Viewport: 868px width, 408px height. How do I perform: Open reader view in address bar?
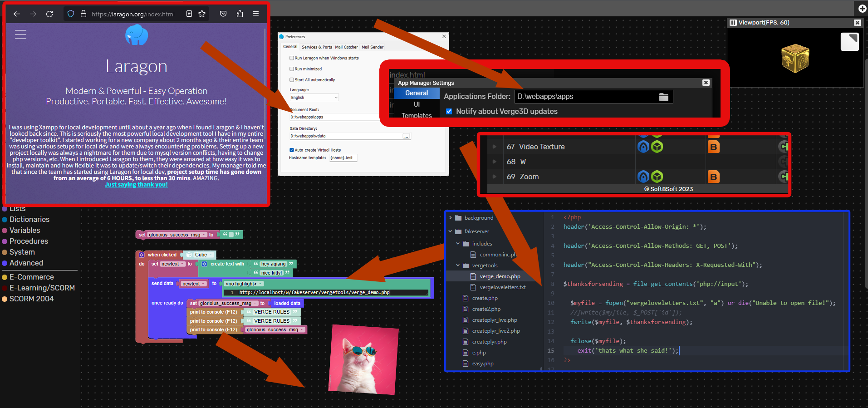[x=189, y=14]
